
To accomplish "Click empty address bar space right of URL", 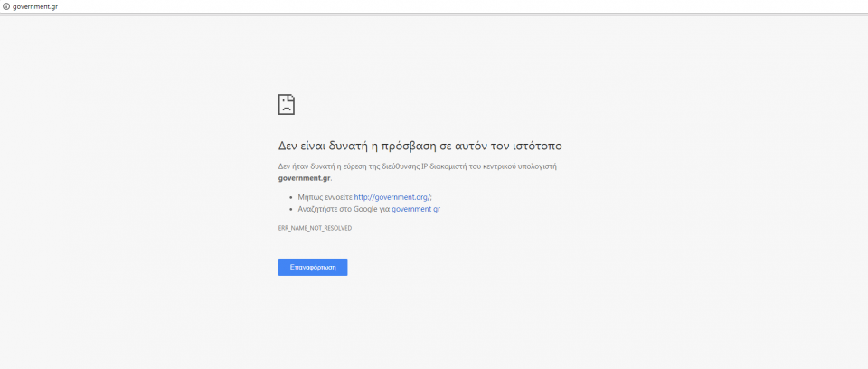I will [452, 6].
